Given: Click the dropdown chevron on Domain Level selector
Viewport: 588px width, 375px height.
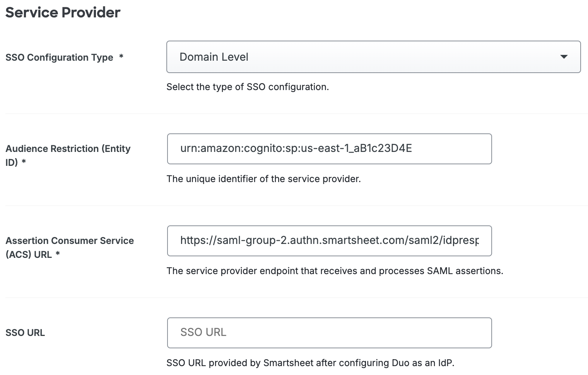Looking at the screenshot, I should tap(564, 57).
